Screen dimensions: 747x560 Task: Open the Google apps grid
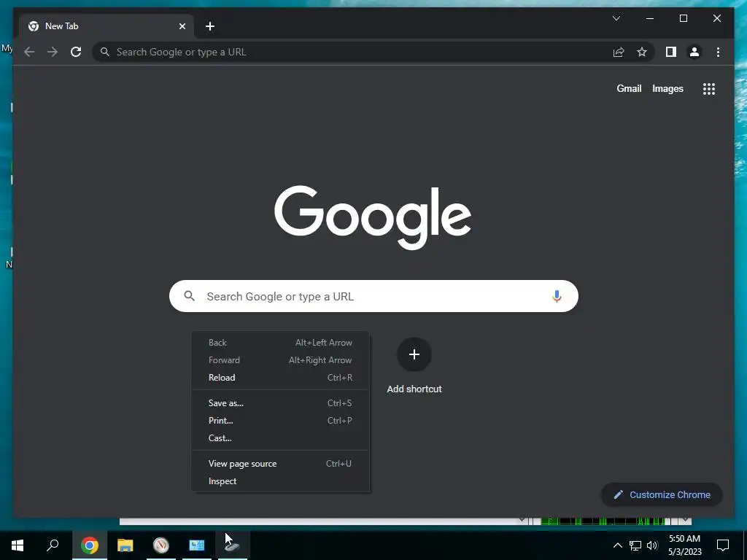pyautogui.click(x=709, y=88)
